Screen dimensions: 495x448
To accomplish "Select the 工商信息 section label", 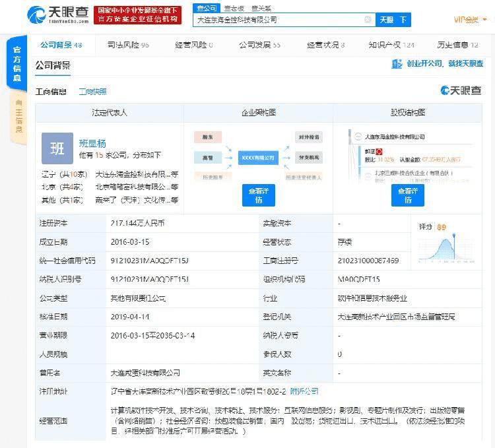I will point(51,92).
